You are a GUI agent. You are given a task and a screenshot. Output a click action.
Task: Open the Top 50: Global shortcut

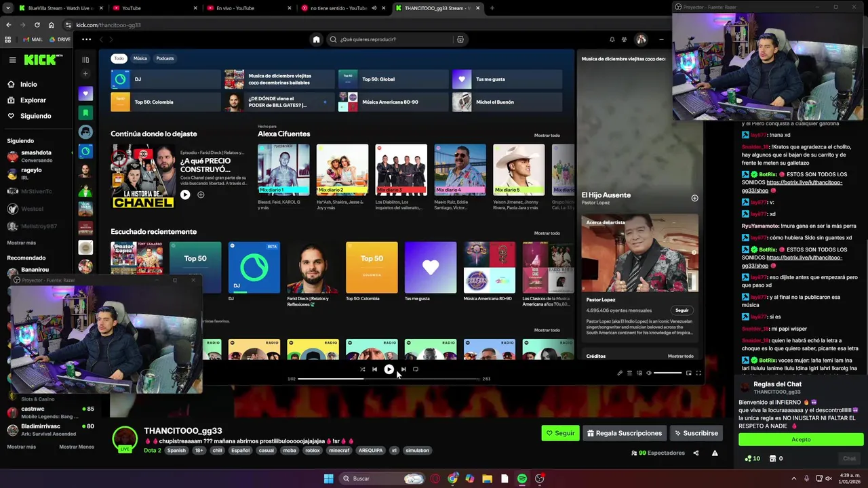pos(393,79)
